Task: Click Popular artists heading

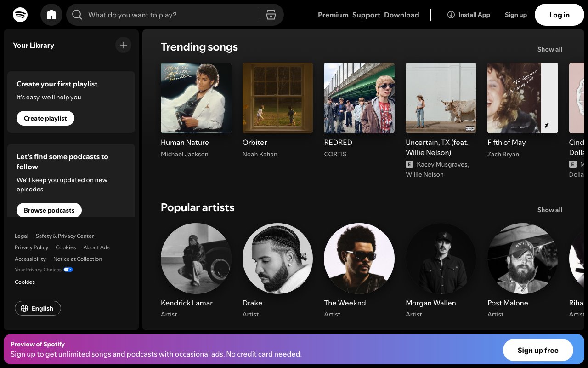Action: [x=198, y=207]
